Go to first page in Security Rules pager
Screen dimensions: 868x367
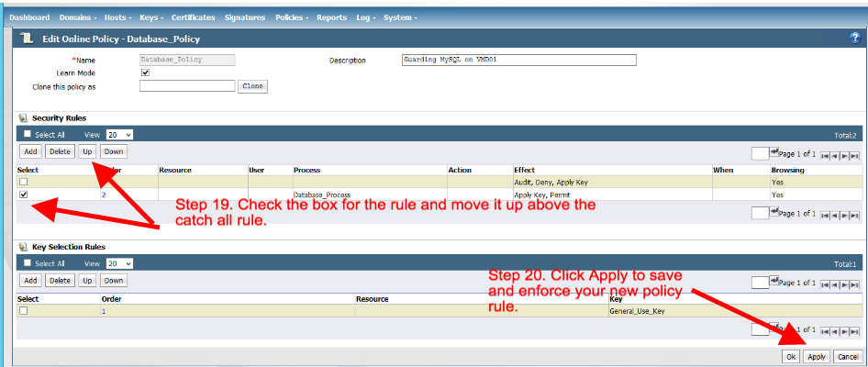(x=825, y=156)
